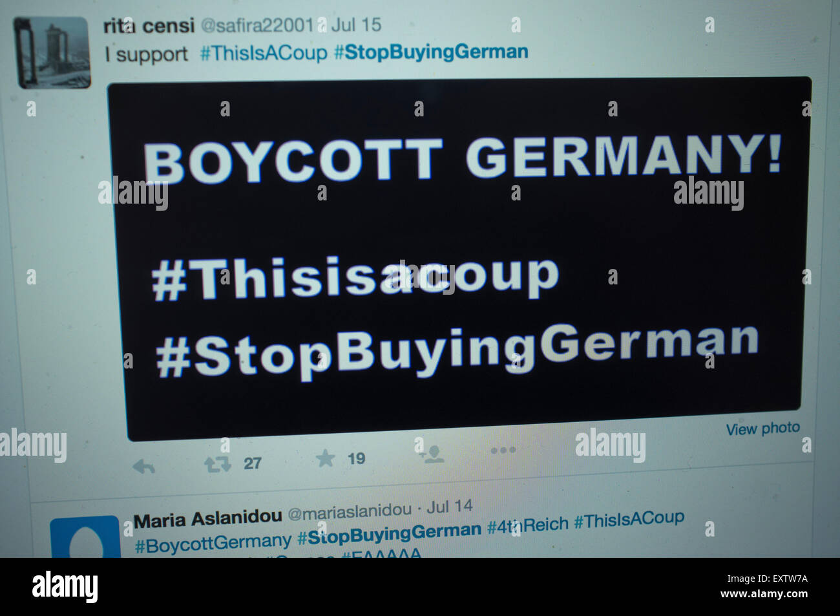This screenshot has height=616, width=840.
Task: Click the View photo link
Action: pyautogui.click(x=762, y=429)
